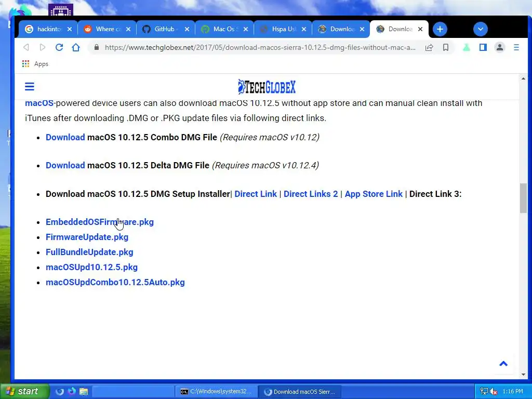Download the Delta DMG File link
Viewport: 532px width, 399px height.
65,166
